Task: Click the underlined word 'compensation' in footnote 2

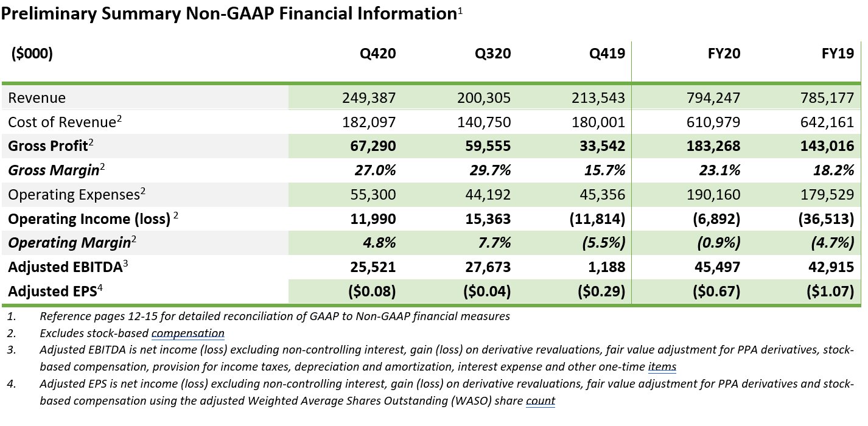Action: tap(187, 333)
